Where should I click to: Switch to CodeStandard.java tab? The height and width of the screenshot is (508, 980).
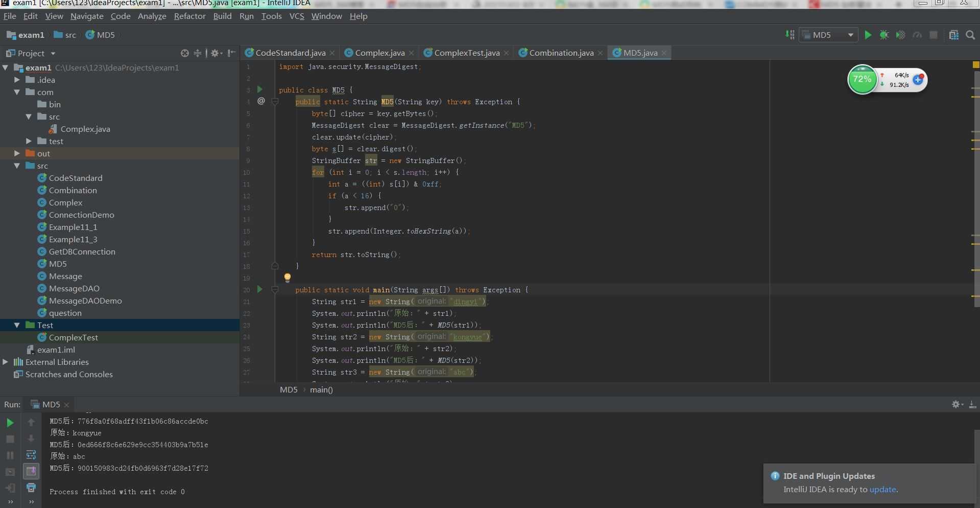[x=290, y=53]
